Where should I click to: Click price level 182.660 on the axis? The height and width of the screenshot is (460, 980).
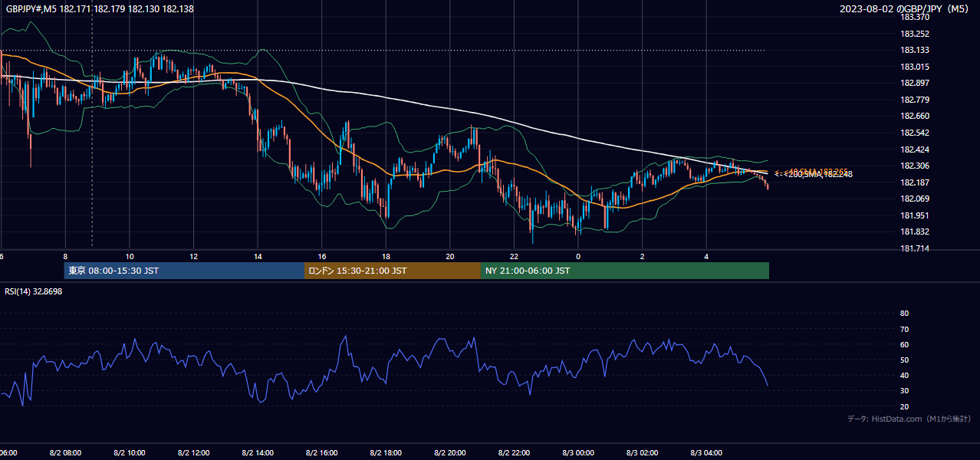point(914,117)
